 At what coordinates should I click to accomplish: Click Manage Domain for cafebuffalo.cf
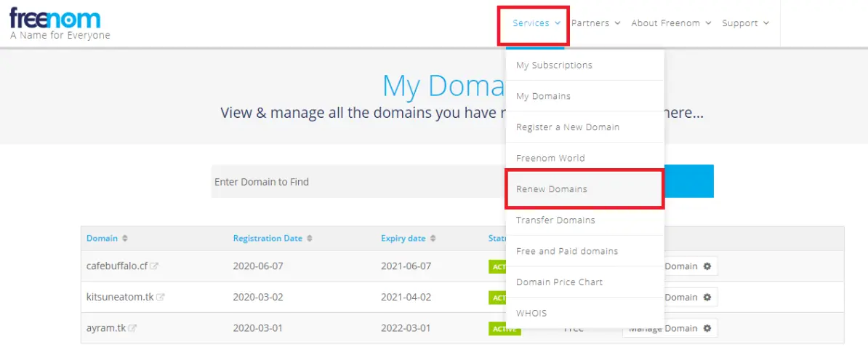pyautogui.click(x=690, y=266)
